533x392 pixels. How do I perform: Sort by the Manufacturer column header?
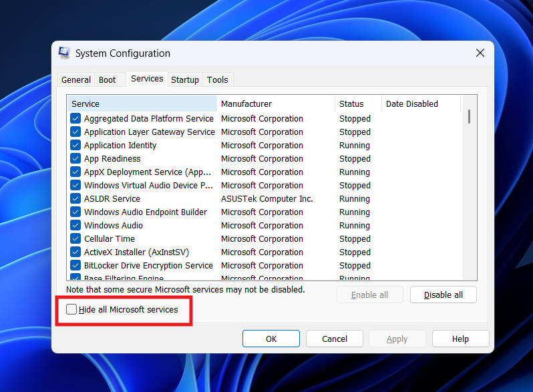276,104
